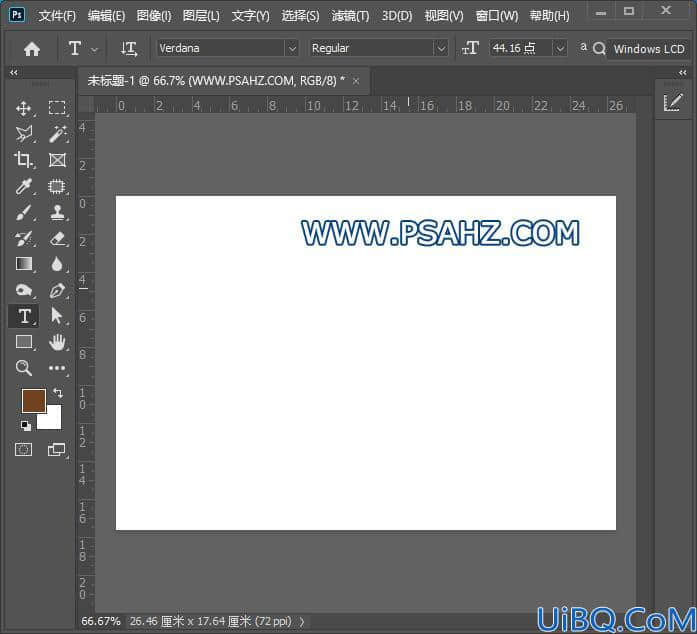Click the font size T icon
The height and width of the screenshot is (634, 697).
coord(471,48)
